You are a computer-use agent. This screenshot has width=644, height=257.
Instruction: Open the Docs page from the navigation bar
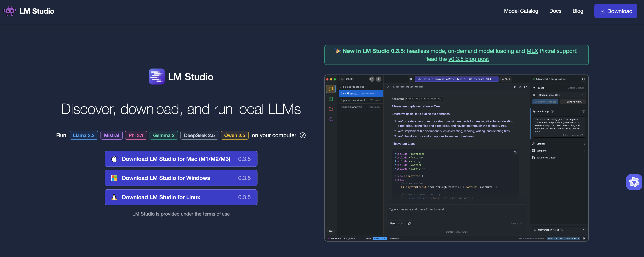click(x=555, y=11)
